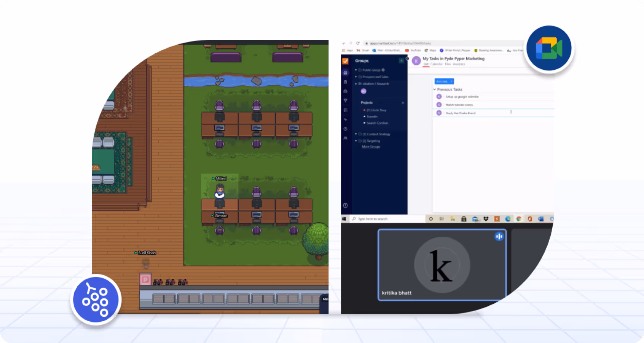Mark 'Study the Chaika Brand' task complete
Viewport: 644px width, 343px height.
[x=439, y=113]
